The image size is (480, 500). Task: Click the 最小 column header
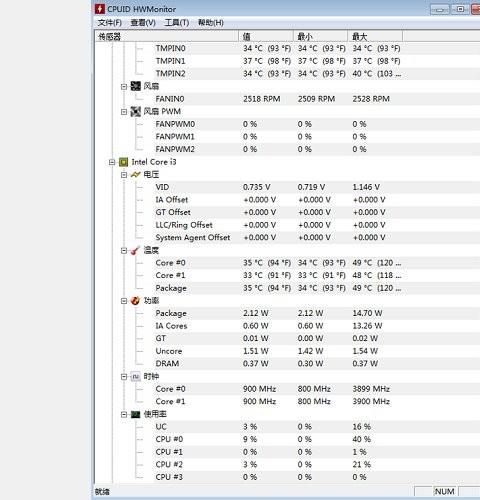(320, 36)
